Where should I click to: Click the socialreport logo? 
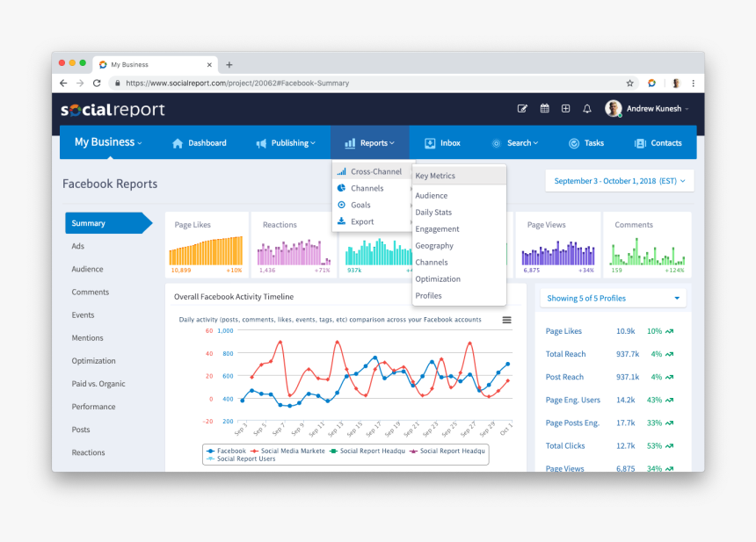pyautogui.click(x=113, y=109)
